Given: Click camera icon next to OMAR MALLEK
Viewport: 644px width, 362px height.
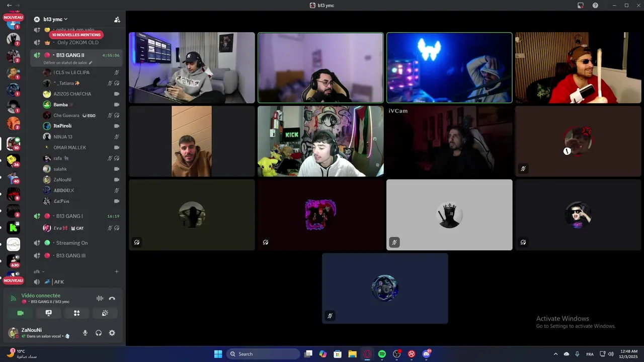Looking at the screenshot, I should pyautogui.click(x=117, y=147).
